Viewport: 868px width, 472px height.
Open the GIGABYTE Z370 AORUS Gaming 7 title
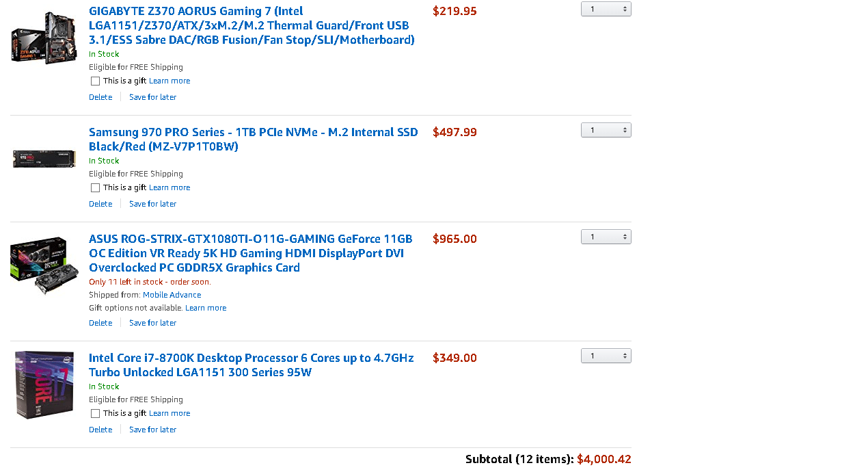252,25
